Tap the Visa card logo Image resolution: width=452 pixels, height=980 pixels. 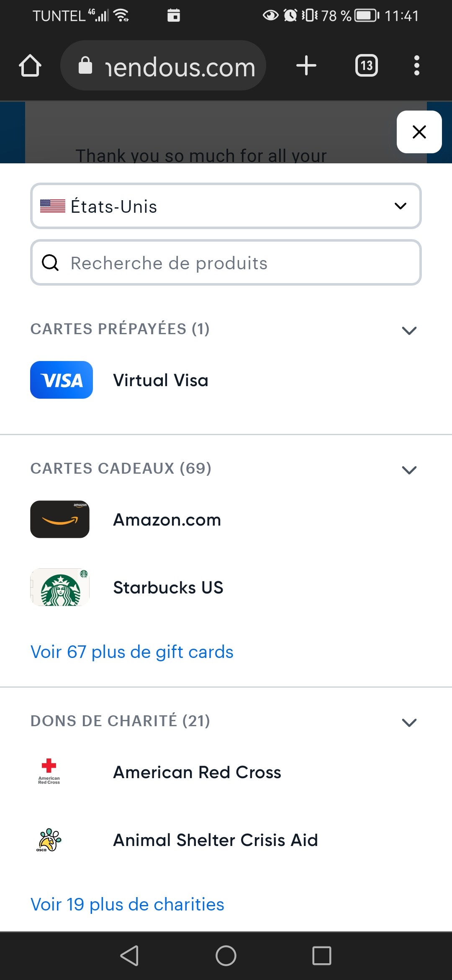click(x=62, y=380)
